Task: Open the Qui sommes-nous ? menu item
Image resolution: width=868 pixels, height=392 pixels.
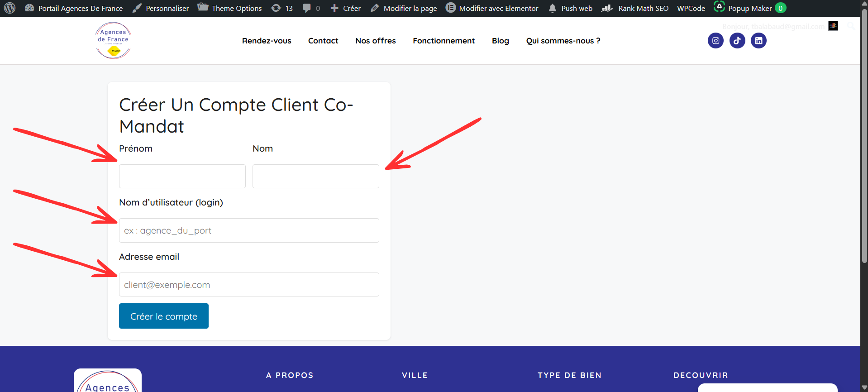Action: pos(563,41)
